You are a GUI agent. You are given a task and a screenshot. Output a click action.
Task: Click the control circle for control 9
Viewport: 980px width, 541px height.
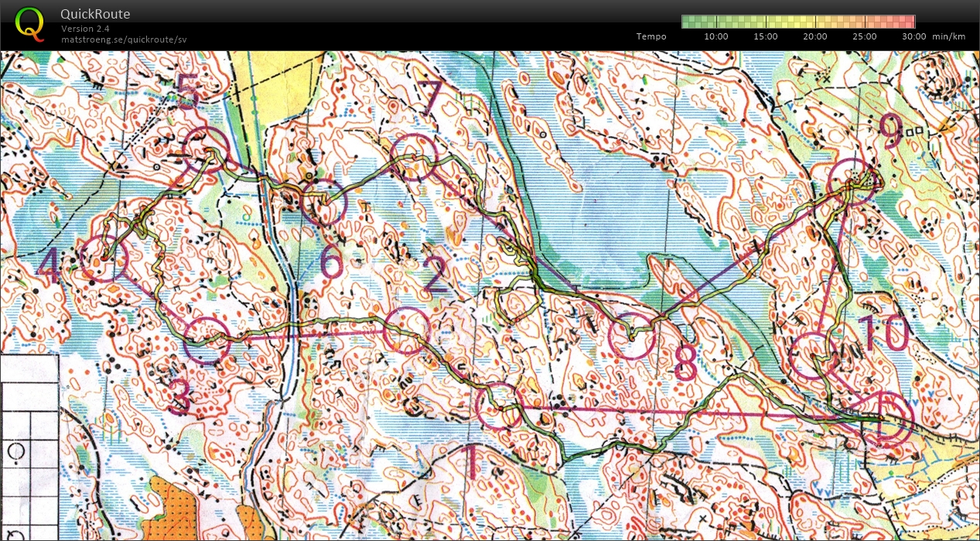851,182
